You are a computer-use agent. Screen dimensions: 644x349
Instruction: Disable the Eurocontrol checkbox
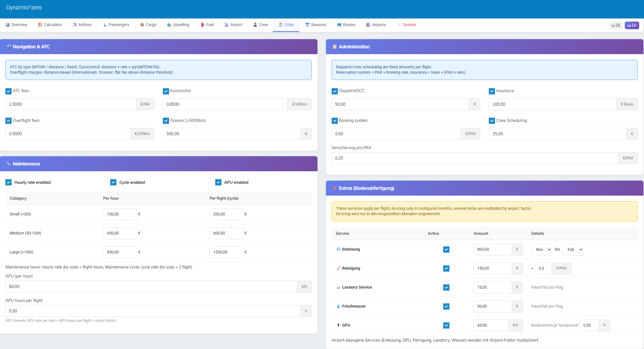tap(166, 91)
